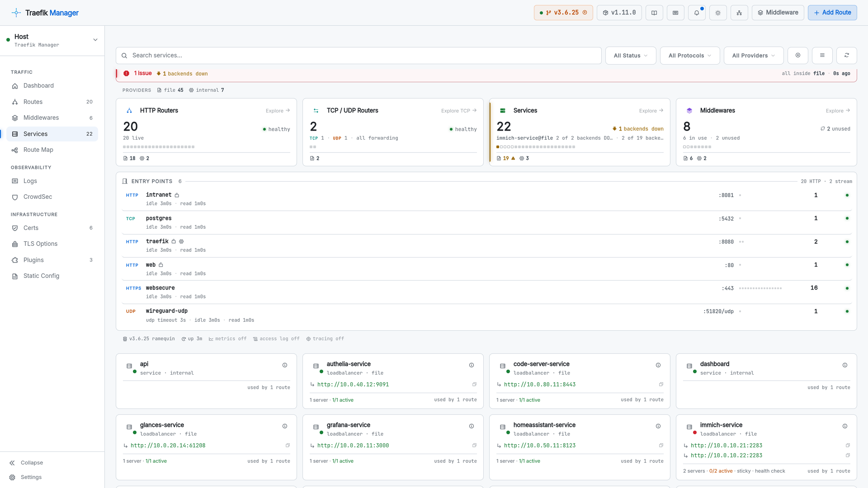Image resolution: width=868 pixels, height=488 pixels.
Task: Open CrowdSec in the sidebar
Action: [52, 197]
